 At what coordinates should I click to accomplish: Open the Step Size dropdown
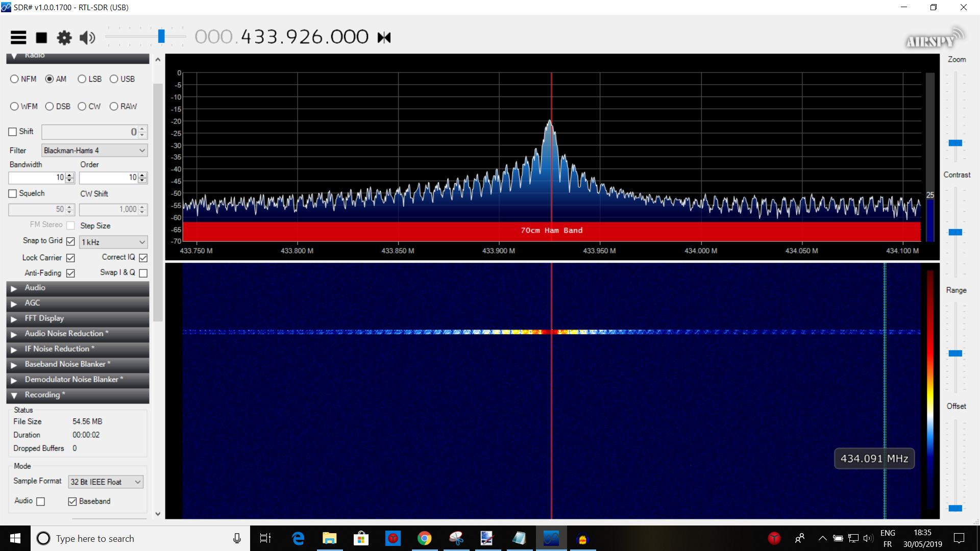tap(113, 242)
